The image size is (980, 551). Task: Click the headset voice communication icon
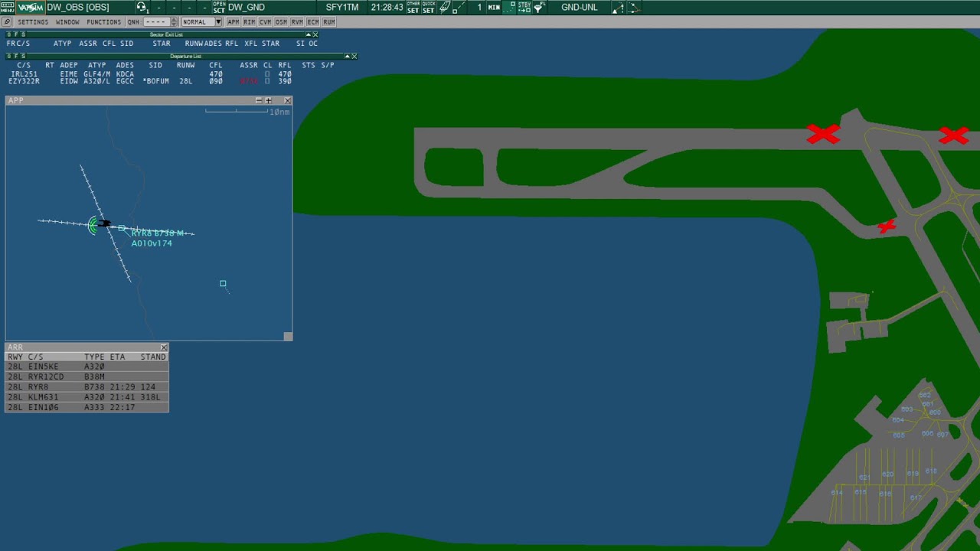pyautogui.click(x=141, y=8)
